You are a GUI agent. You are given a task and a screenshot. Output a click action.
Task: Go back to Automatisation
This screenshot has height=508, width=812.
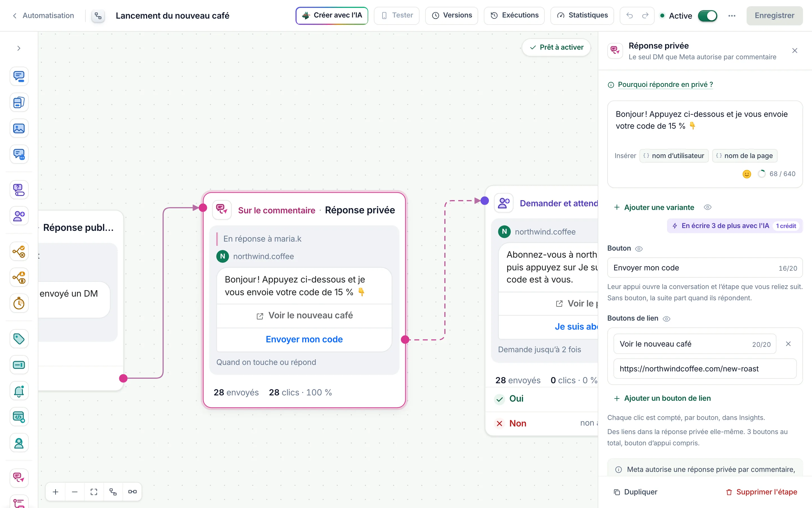[43, 16]
